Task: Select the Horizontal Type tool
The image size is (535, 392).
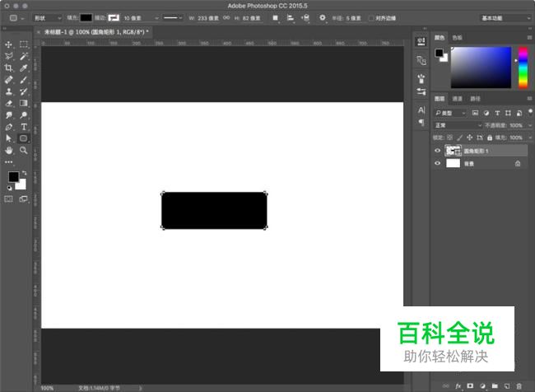Action: (24, 127)
